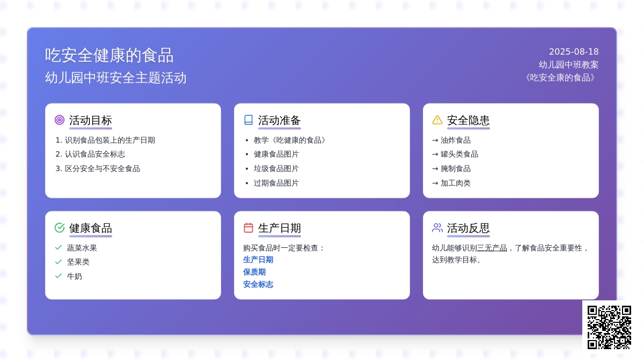Click the checkmark next to 坚果类
Screen dimensions: 644x362
[58, 262]
